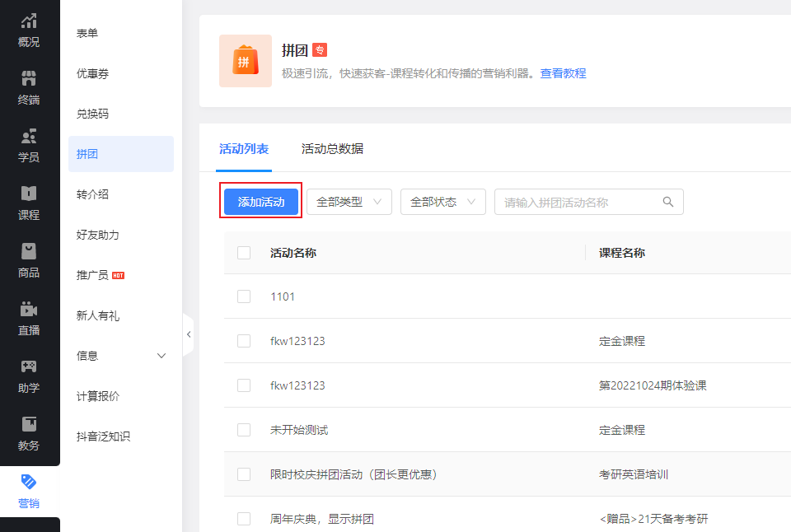The image size is (791, 532).
Task: Open 优惠券 in the marketing menu
Action: 93,73
